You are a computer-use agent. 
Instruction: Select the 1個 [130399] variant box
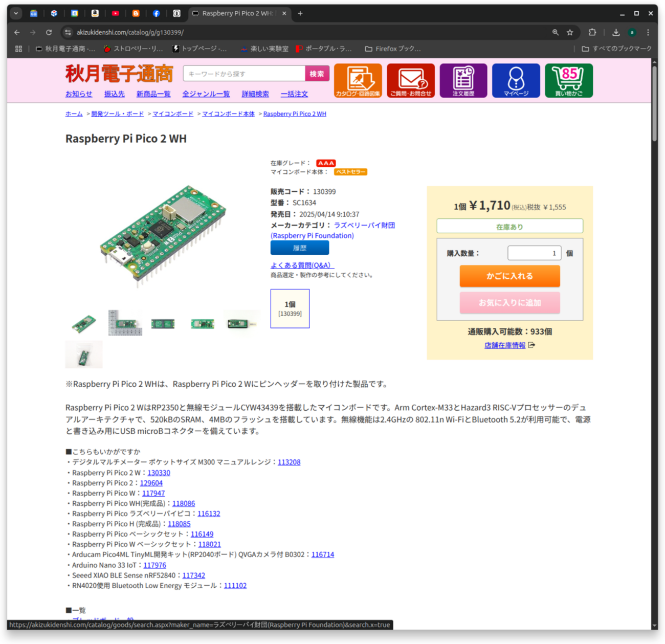point(290,308)
